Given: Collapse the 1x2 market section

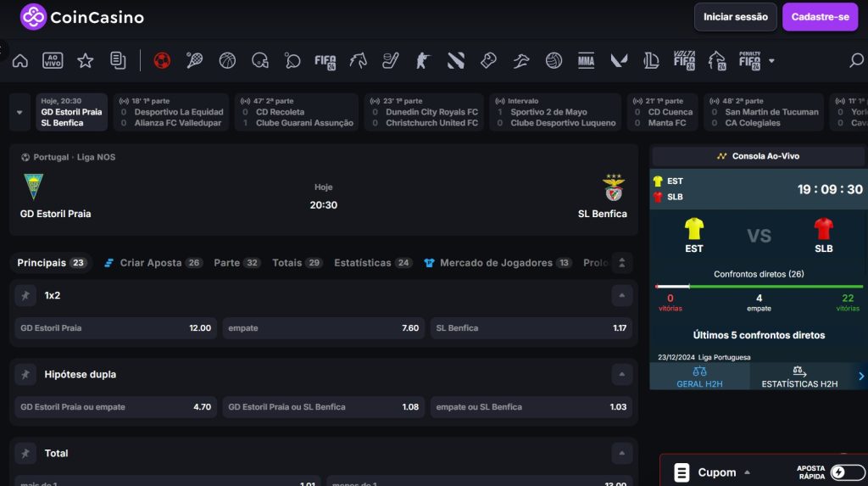Looking at the screenshot, I should [x=621, y=295].
